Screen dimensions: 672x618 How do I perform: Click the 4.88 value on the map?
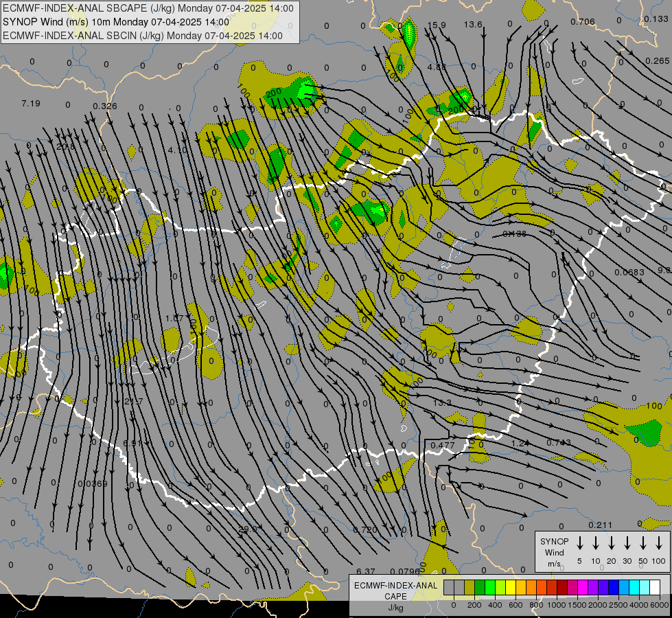coord(437,67)
